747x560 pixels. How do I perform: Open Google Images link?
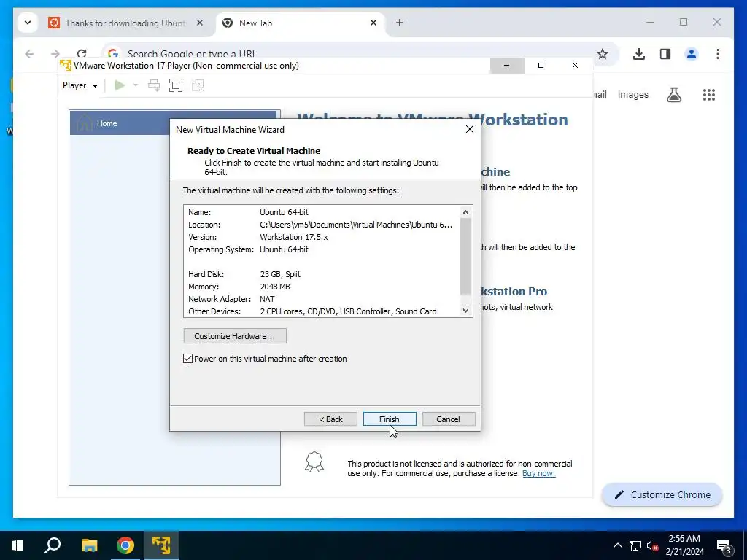pos(632,94)
